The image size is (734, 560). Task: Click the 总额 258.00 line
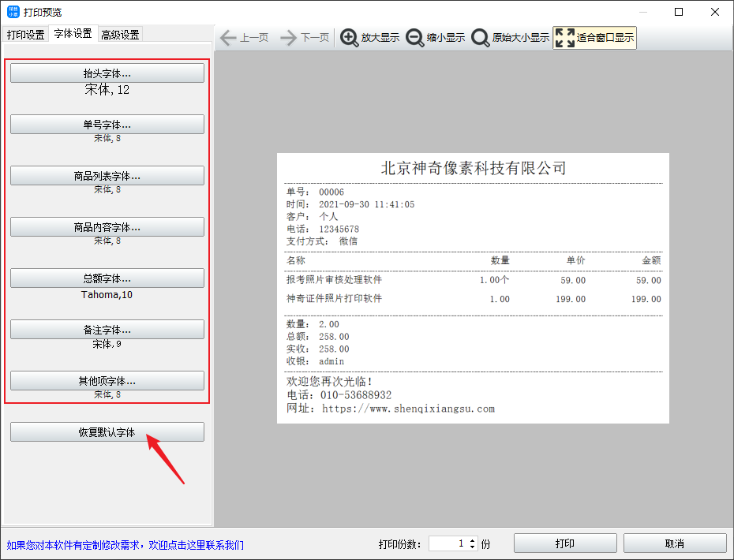tap(318, 337)
